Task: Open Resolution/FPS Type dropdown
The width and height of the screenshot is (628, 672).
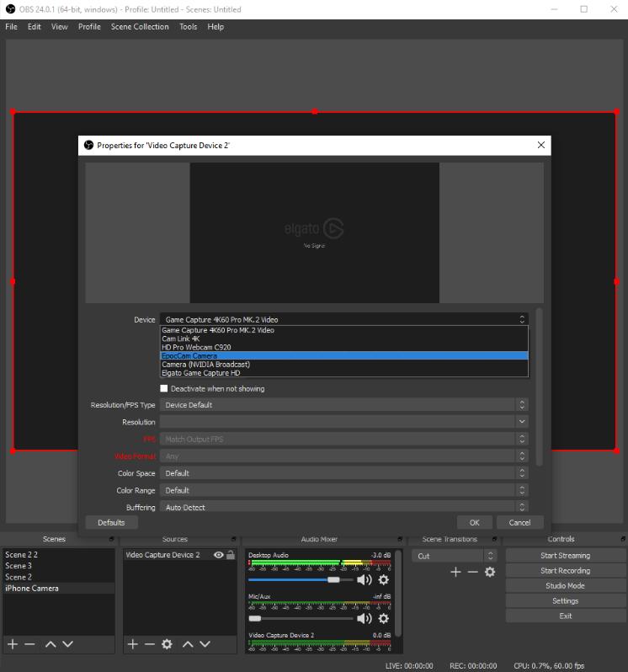Action: (344, 404)
